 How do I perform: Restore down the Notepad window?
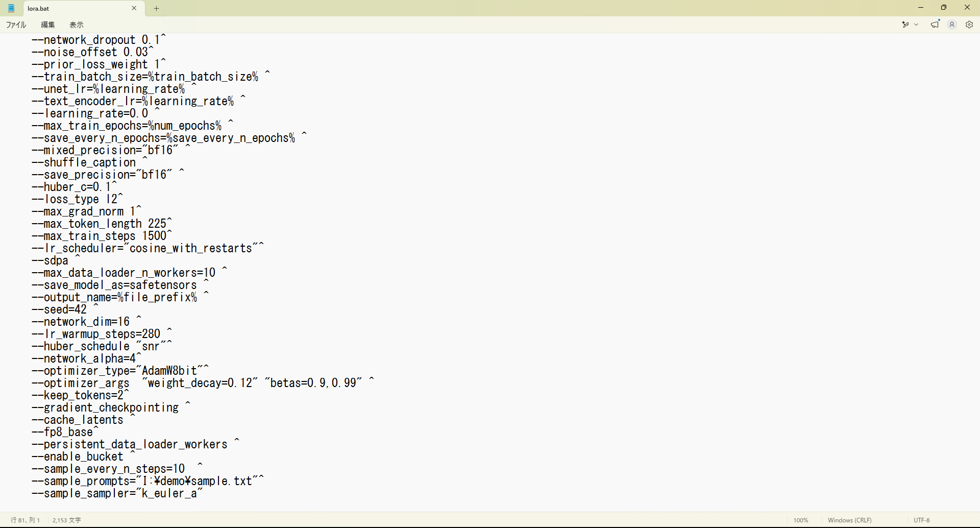coord(944,8)
